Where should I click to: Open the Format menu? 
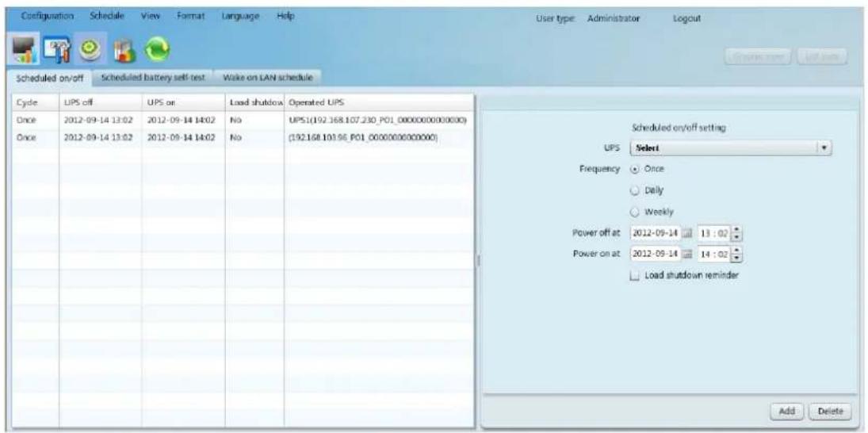[x=191, y=17]
